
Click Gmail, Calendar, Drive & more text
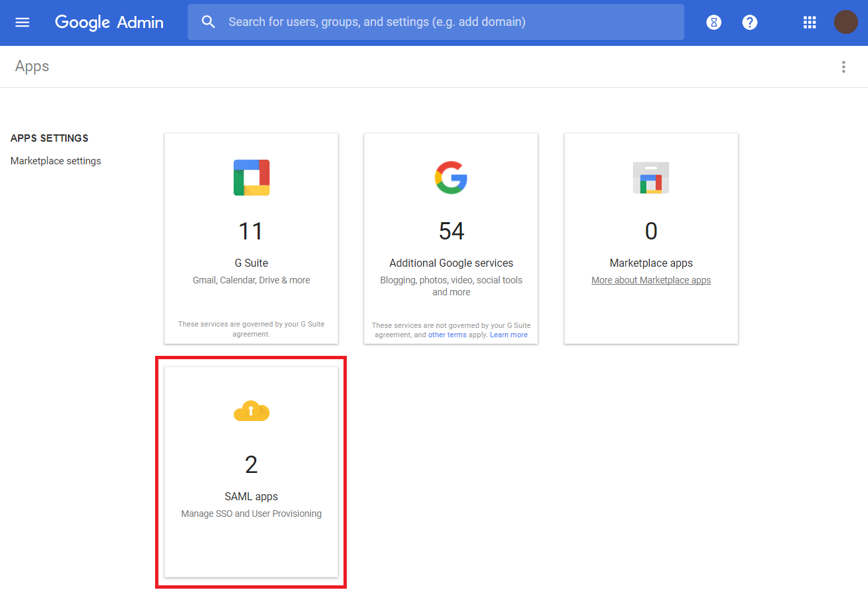[252, 280]
